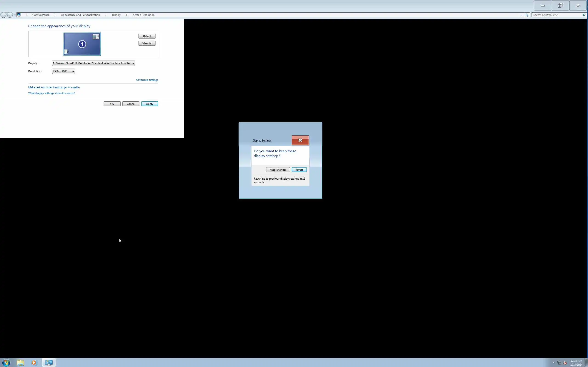This screenshot has width=588, height=367.
Task: Open the network tray icon
Action: [559, 363]
